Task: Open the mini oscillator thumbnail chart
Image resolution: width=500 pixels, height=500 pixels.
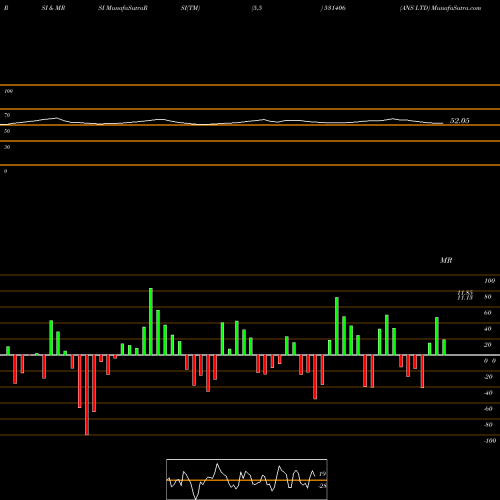Action: [x=247, y=479]
